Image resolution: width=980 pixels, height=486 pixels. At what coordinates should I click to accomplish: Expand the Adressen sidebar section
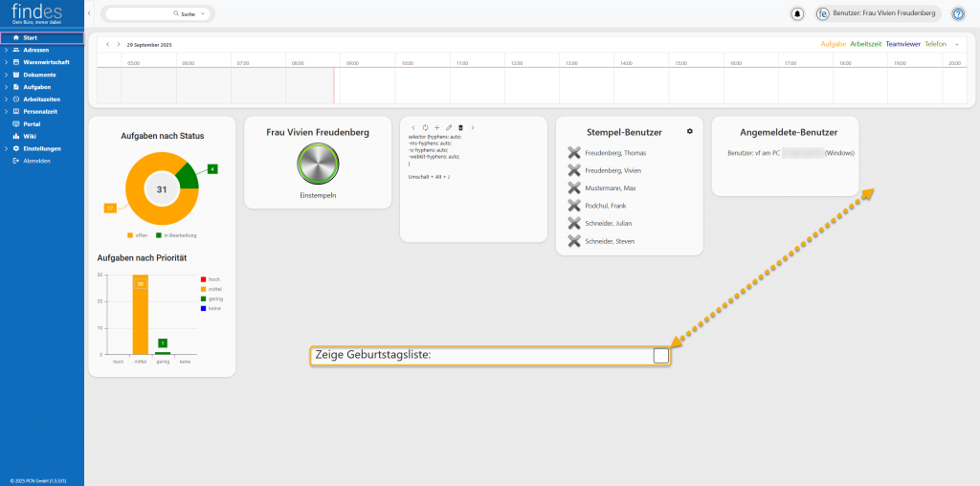pos(5,50)
